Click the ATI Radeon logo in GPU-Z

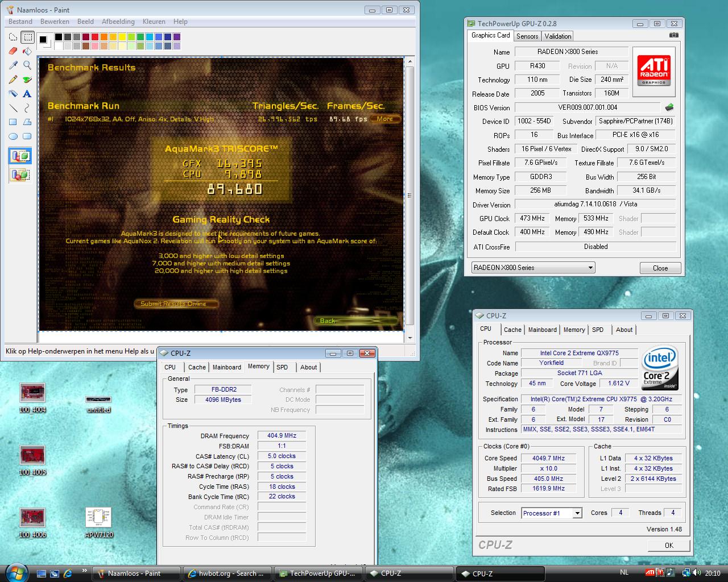click(x=653, y=70)
